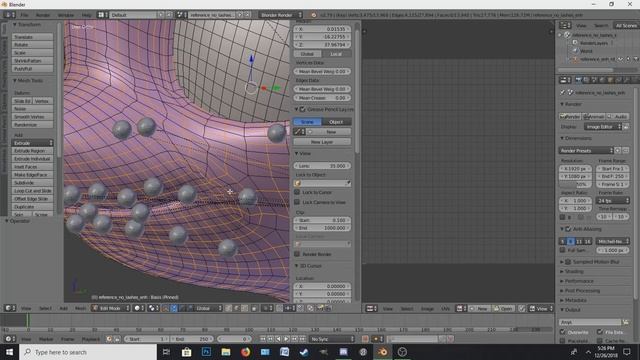Screen dimensions: 640x360
Task: Open the Extrude dropdown in Add section
Action: [x=32, y=143]
